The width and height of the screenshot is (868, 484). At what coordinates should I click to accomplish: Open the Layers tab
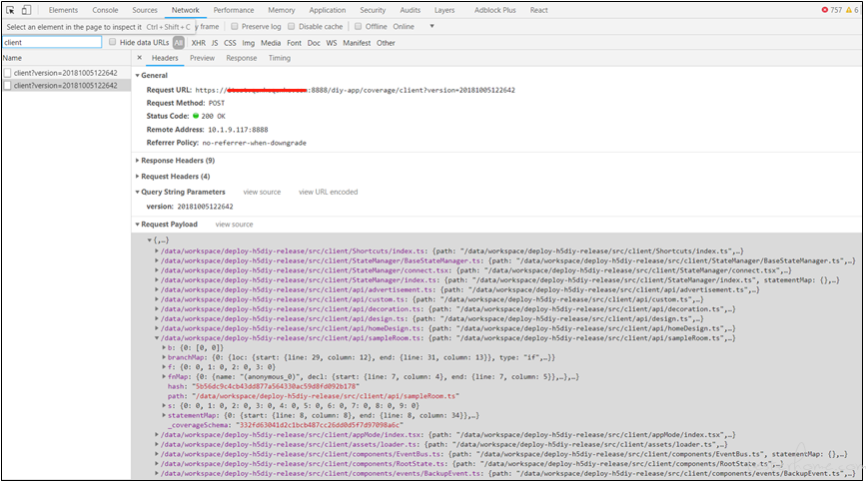[x=443, y=10]
